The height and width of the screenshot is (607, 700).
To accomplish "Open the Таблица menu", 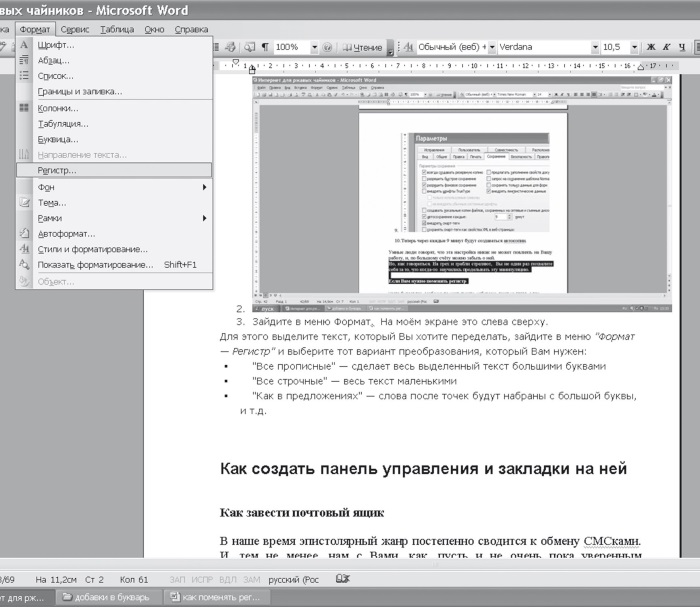I will (117, 29).
